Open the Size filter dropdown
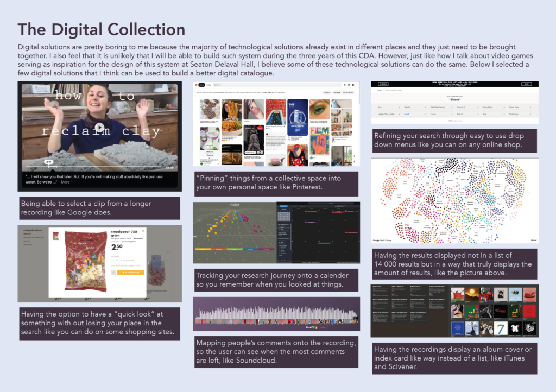The width and height of the screenshot is (556, 392). click(494, 114)
